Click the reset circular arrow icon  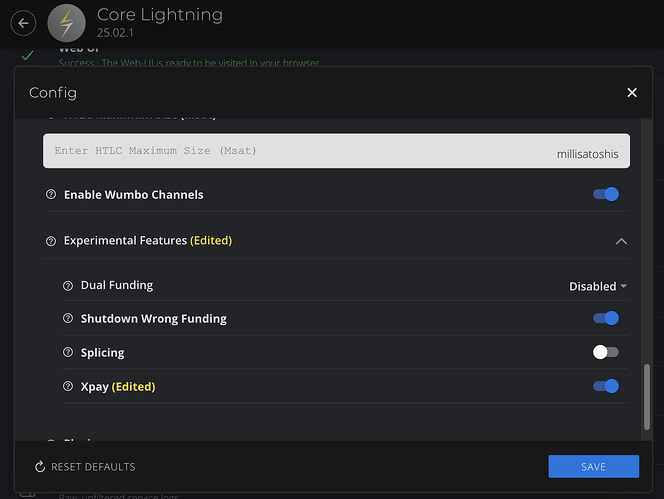click(40, 466)
